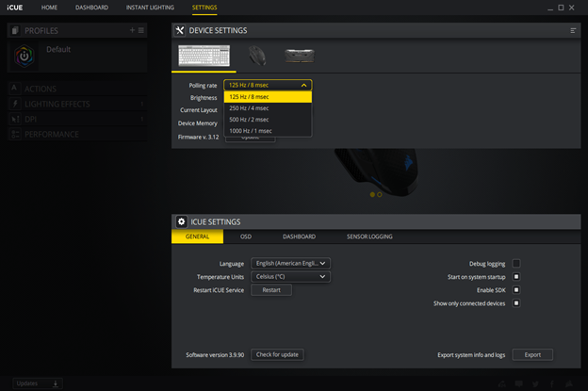588x391 pixels.
Task: Select the third device icon
Action: 300,56
